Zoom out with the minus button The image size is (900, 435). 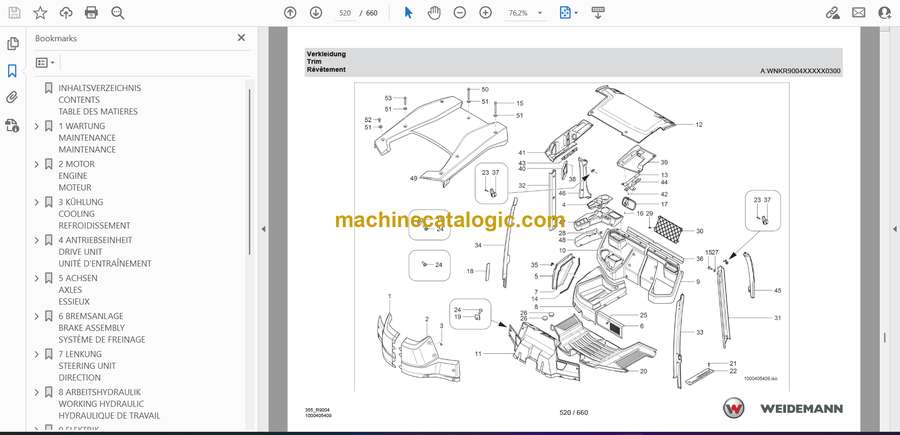pyautogui.click(x=460, y=13)
